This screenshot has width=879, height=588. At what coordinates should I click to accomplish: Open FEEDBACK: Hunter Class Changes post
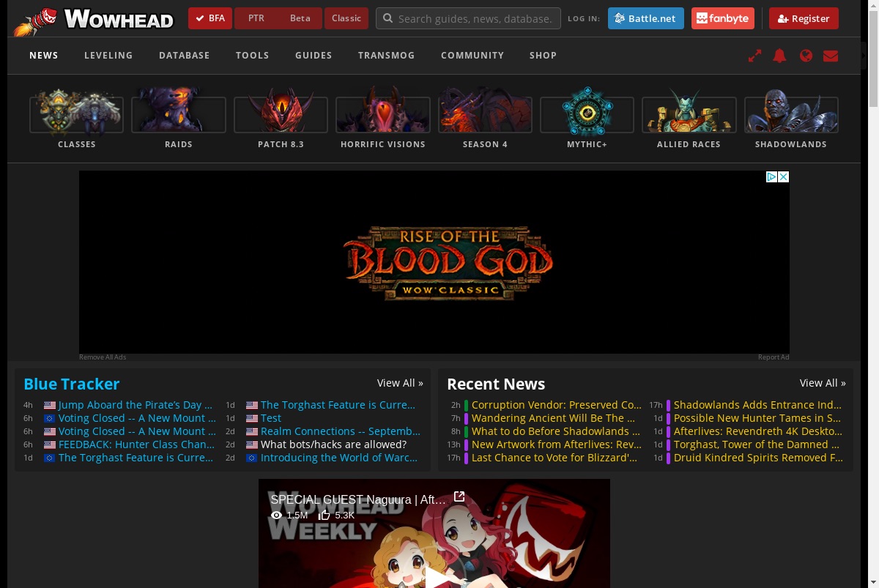click(x=137, y=444)
